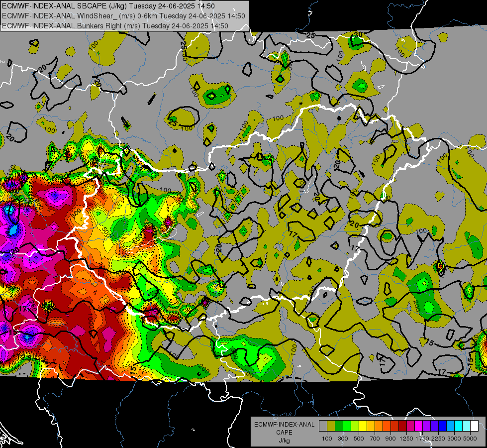Screen dimensions: 487x448
Task: Click the J/kg unit label in legend
Action: [x=284, y=441]
